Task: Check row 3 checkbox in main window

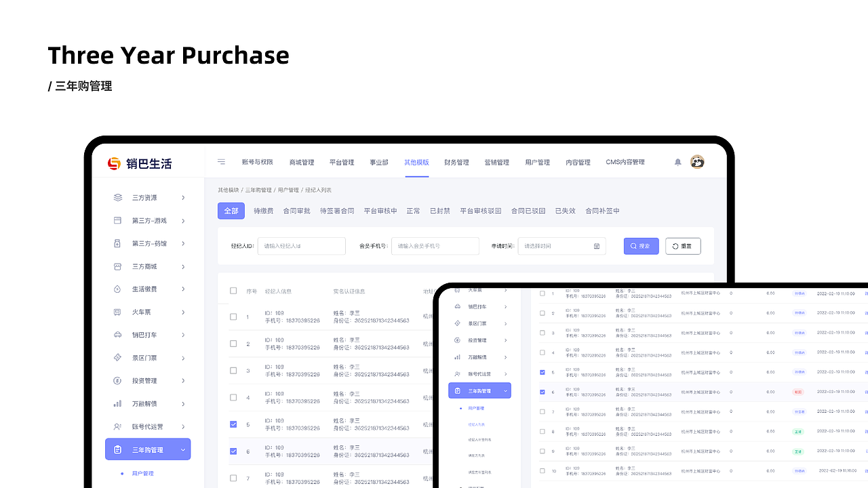Action: [x=233, y=371]
